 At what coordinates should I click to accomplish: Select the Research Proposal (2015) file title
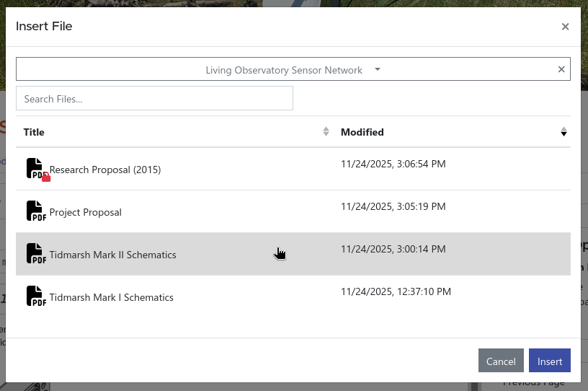pyautogui.click(x=104, y=170)
